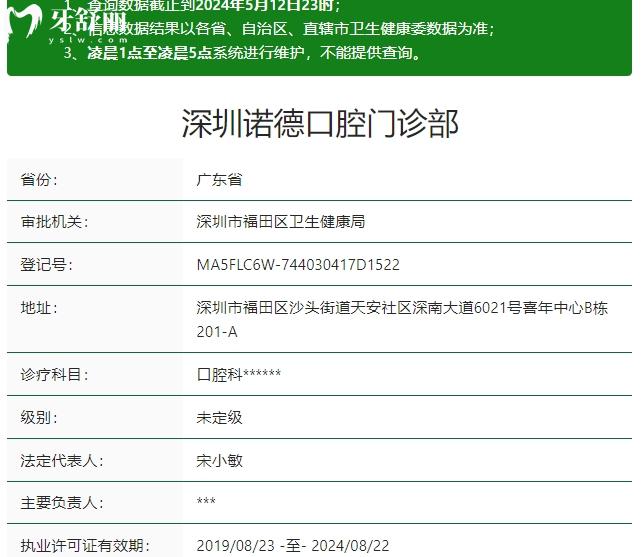This screenshot has height=557, width=641.
Task: Click the 执业许可证有效期 label
Action: 85,546
